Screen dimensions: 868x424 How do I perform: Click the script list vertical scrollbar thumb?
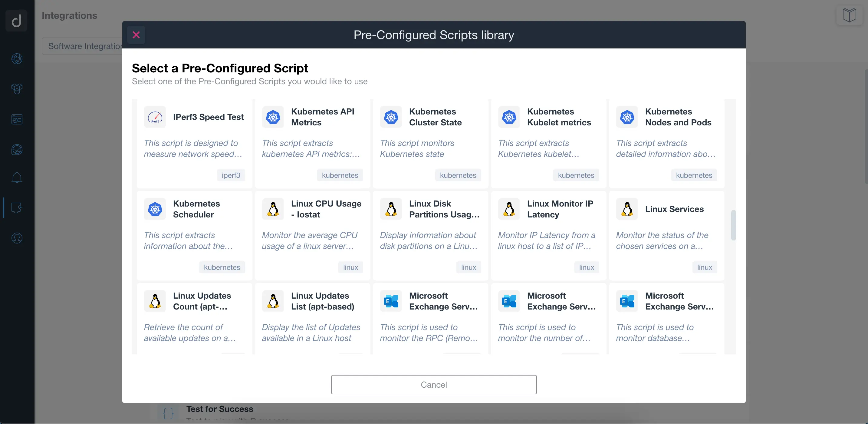click(x=733, y=225)
